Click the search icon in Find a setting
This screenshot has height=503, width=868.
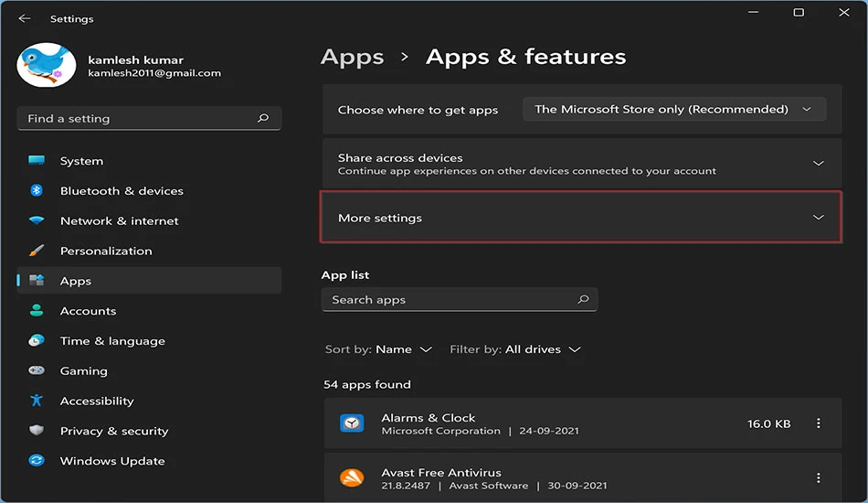point(263,118)
